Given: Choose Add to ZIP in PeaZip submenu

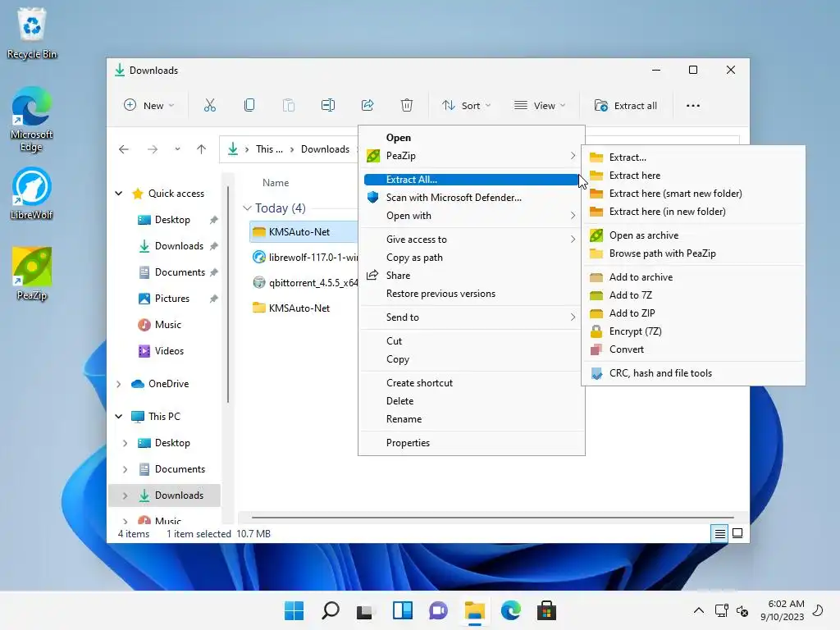Looking at the screenshot, I should tap(693, 313).
